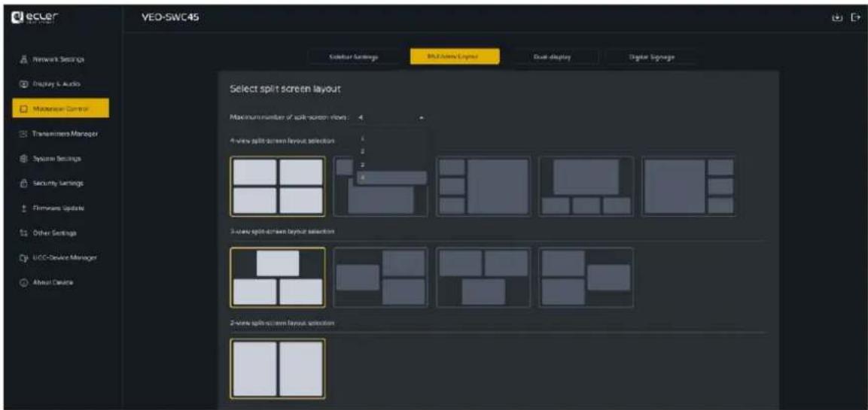
Task: Switch to the Sidebar Settings tab
Action: [353, 56]
